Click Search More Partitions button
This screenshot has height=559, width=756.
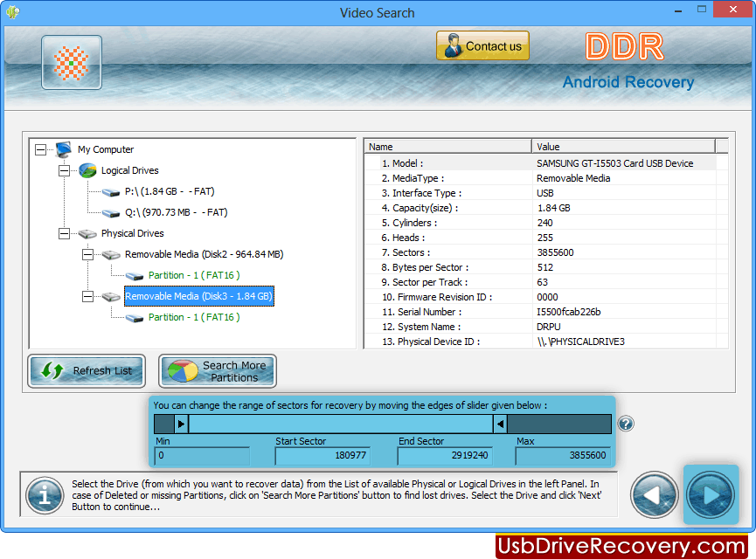218,371
